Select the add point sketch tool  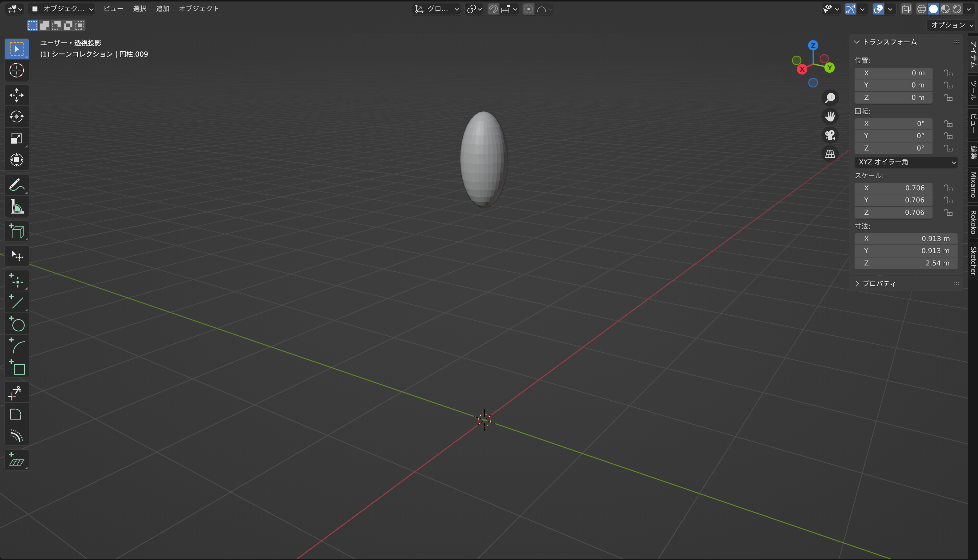(x=17, y=280)
